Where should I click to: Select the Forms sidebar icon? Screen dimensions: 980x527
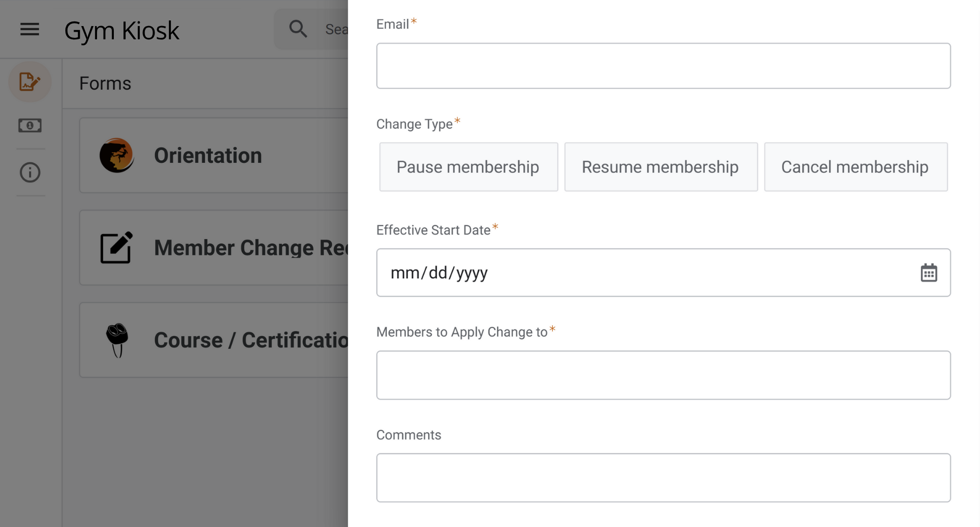tap(30, 82)
